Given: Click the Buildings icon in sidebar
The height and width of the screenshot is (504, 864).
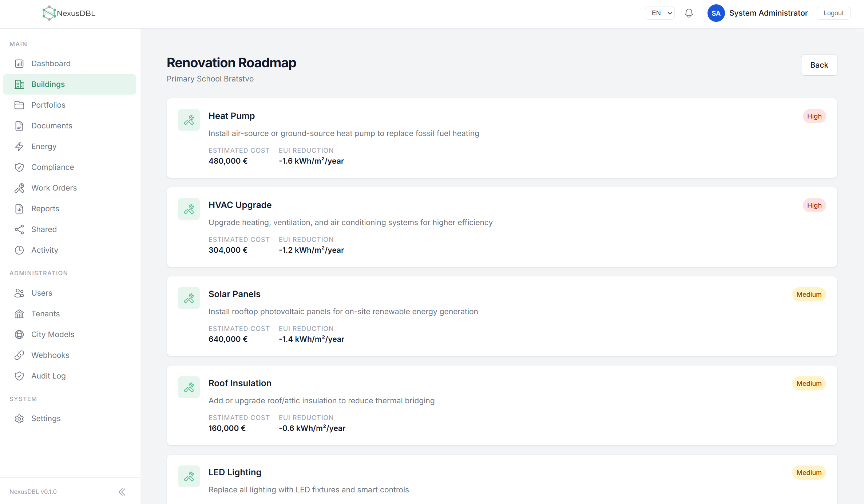Looking at the screenshot, I should pos(19,84).
